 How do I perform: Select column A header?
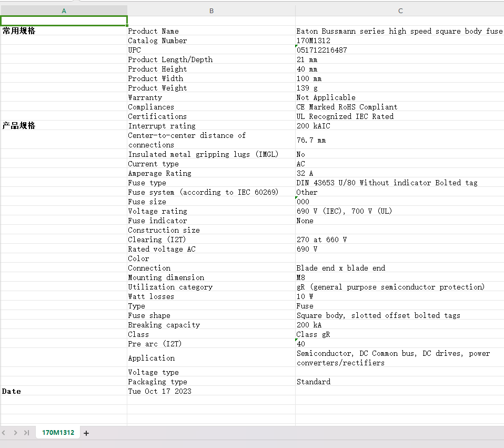click(64, 11)
